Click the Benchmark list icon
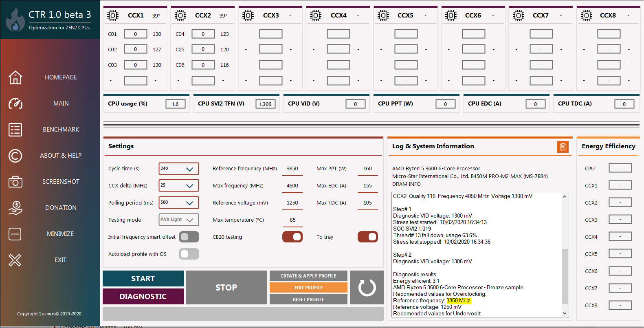The height and width of the screenshot is (328, 644). pos(15,130)
